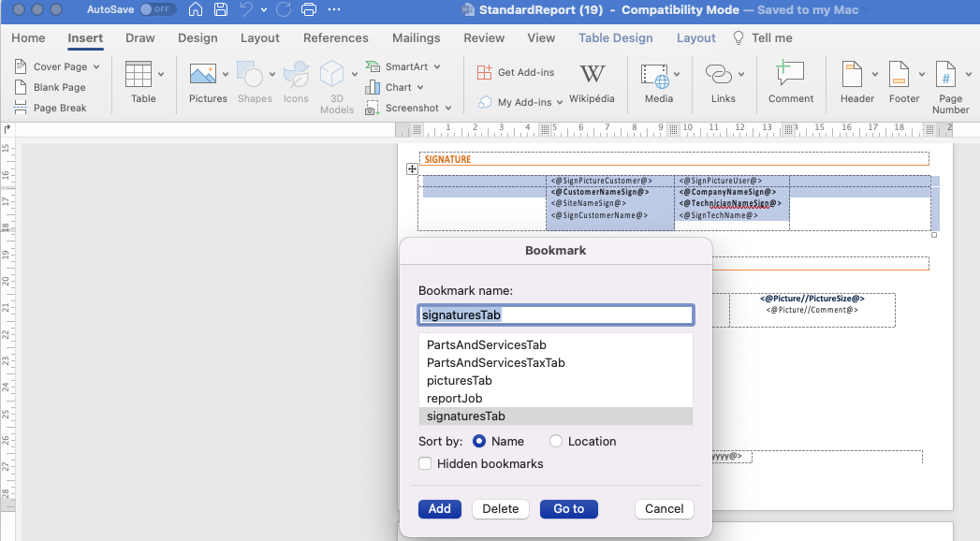
Task: Open My Add-ins
Action: [x=515, y=102]
